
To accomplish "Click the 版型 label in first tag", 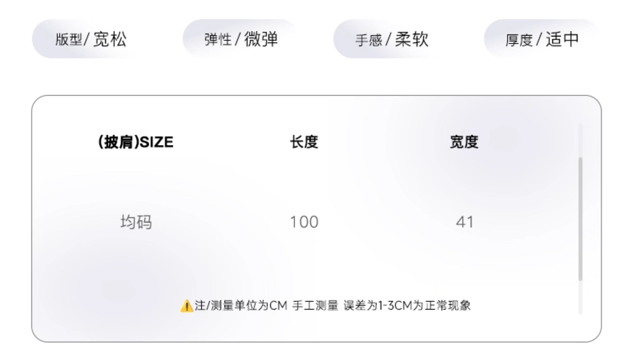I will 69,40.
